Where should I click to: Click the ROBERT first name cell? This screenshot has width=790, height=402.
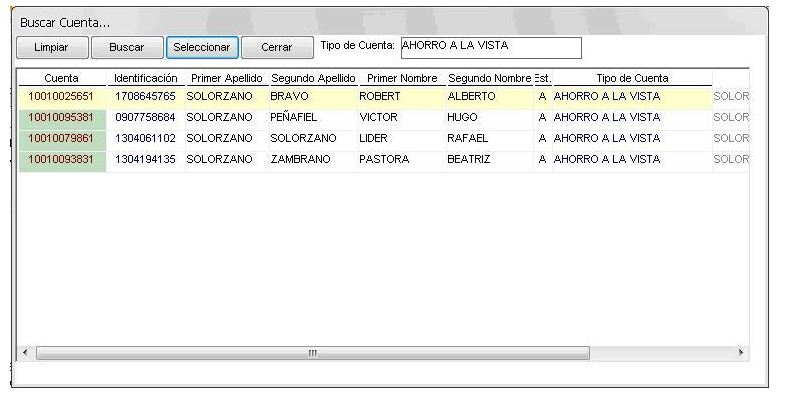pos(402,97)
